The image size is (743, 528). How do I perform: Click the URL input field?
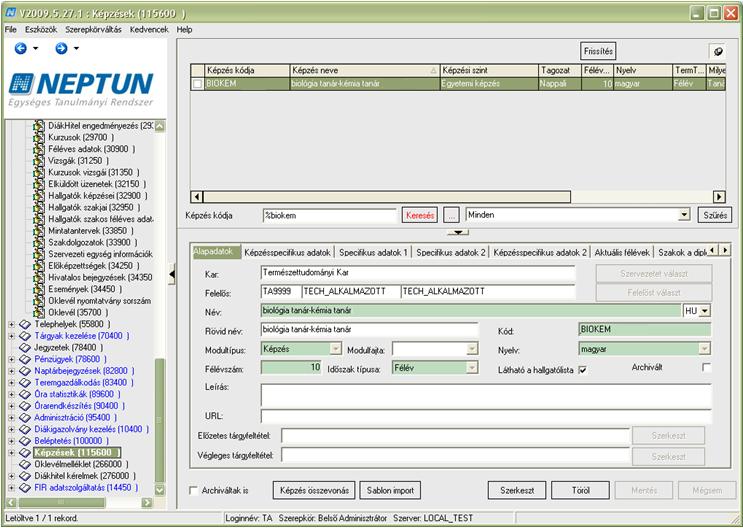tap(486, 416)
